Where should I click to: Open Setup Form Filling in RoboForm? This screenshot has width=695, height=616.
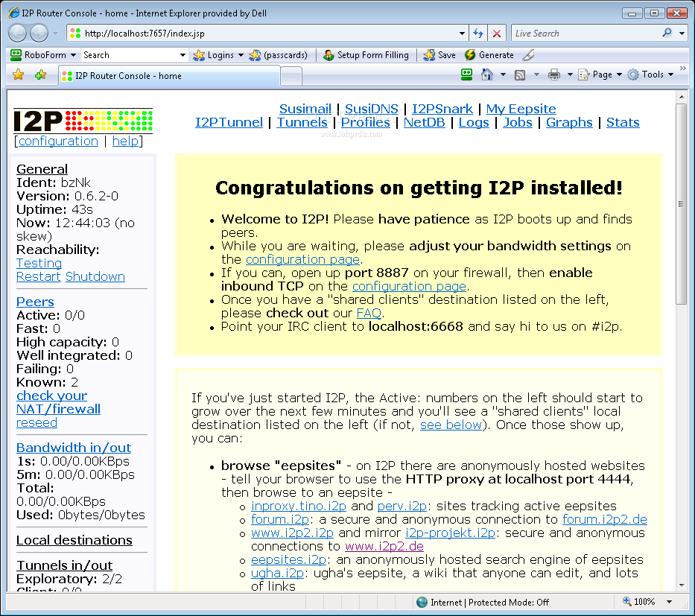pos(366,55)
